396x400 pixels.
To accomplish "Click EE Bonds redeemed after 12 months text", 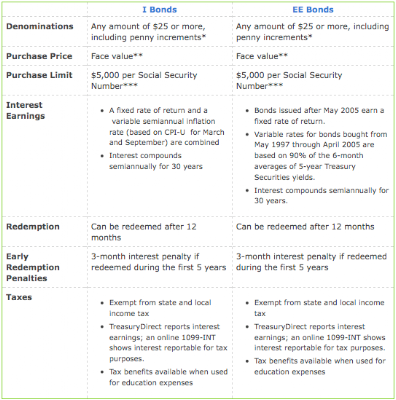I will (305, 227).
